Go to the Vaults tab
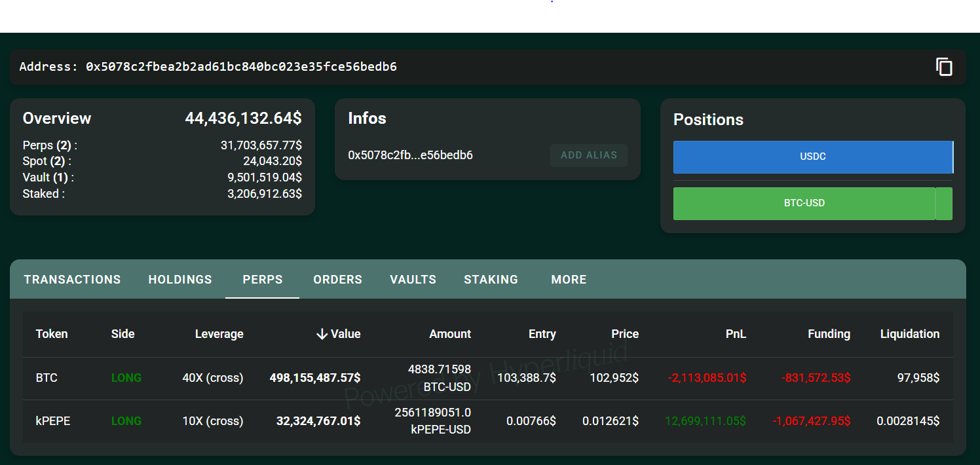This screenshot has width=980, height=465. click(413, 280)
